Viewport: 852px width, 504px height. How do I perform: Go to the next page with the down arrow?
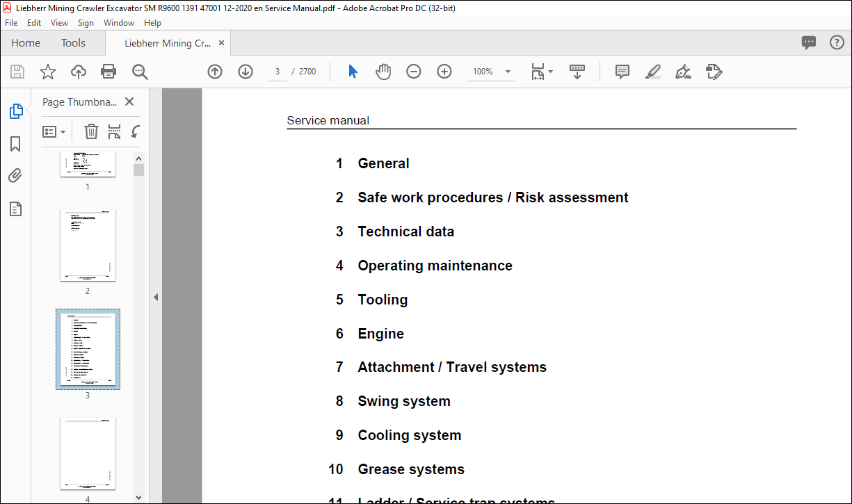point(246,72)
